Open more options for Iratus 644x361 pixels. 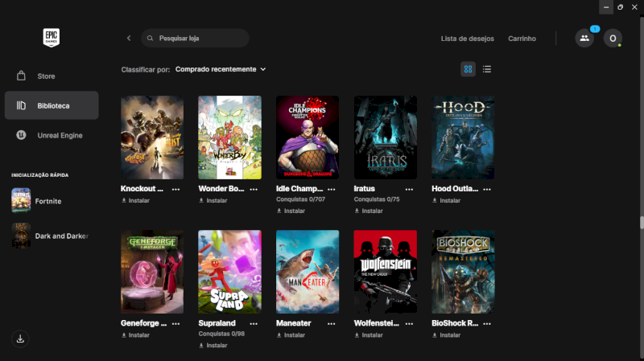click(409, 189)
